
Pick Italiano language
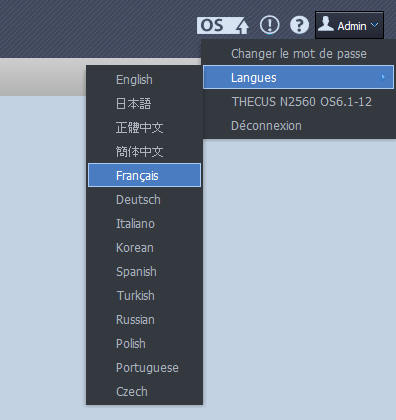tap(144, 224)
